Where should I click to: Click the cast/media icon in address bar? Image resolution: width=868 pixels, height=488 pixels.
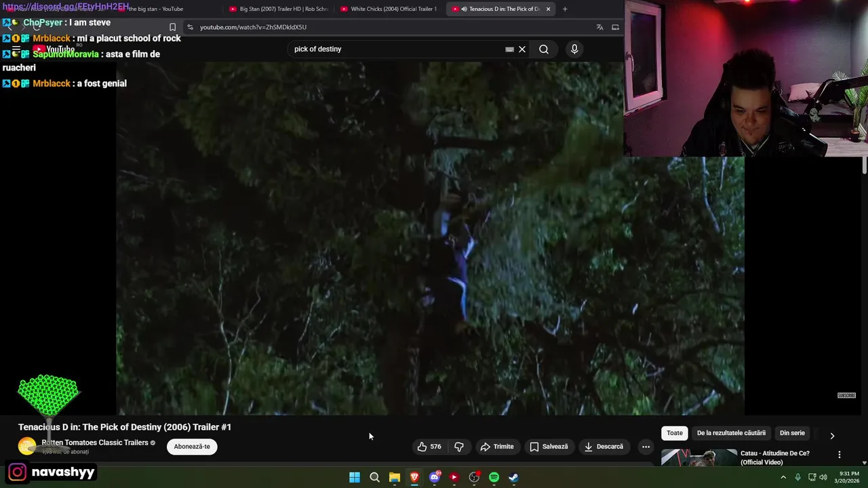615,27
